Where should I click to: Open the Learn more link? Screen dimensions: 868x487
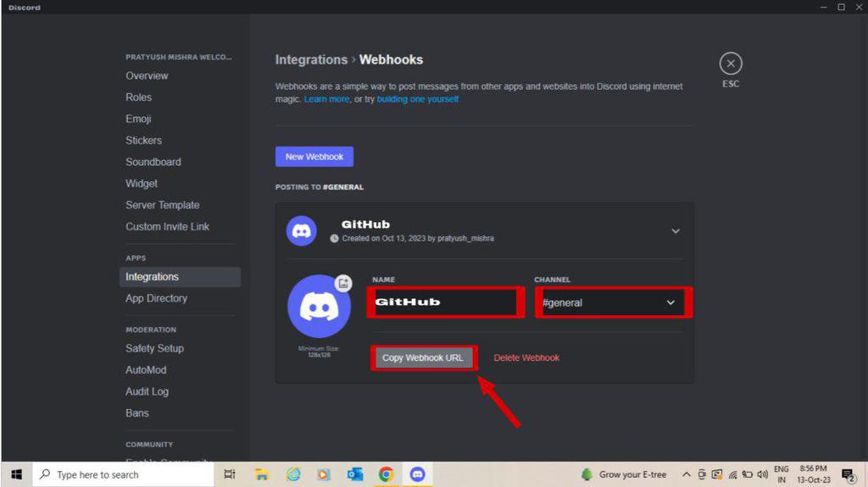[326, 99]
